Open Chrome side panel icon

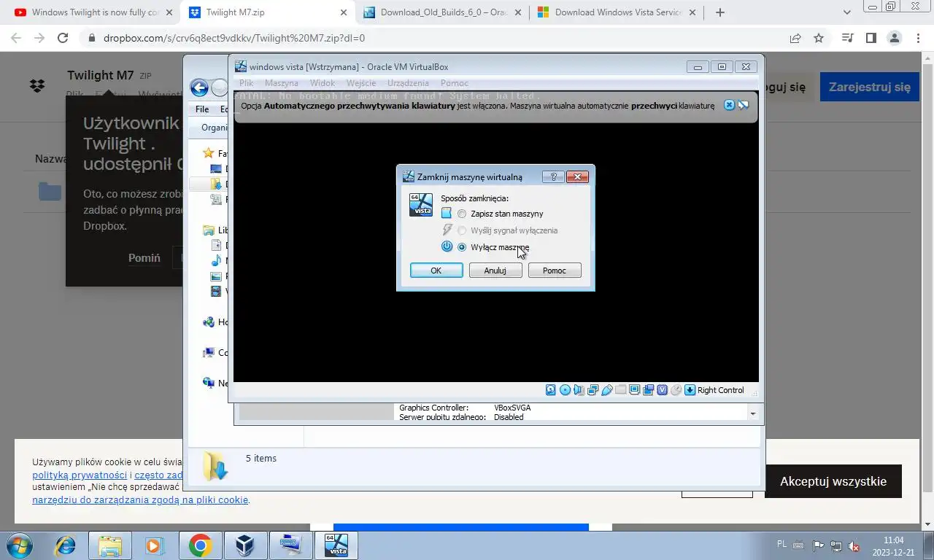click(871, 38)
